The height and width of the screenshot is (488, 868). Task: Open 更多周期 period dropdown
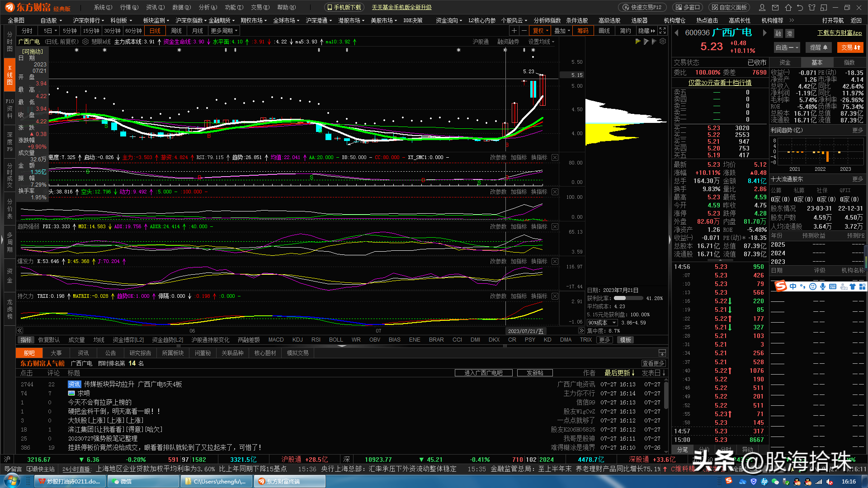click(x=224, y=31)
